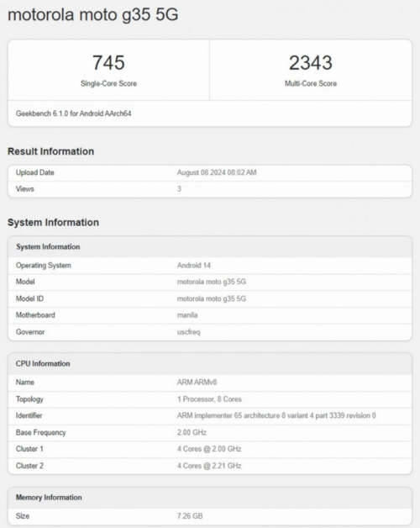Viewport: 420px width, 528px height.
Task: Click the large 'System Information' section heading
Action: click(x=53, y=223)
